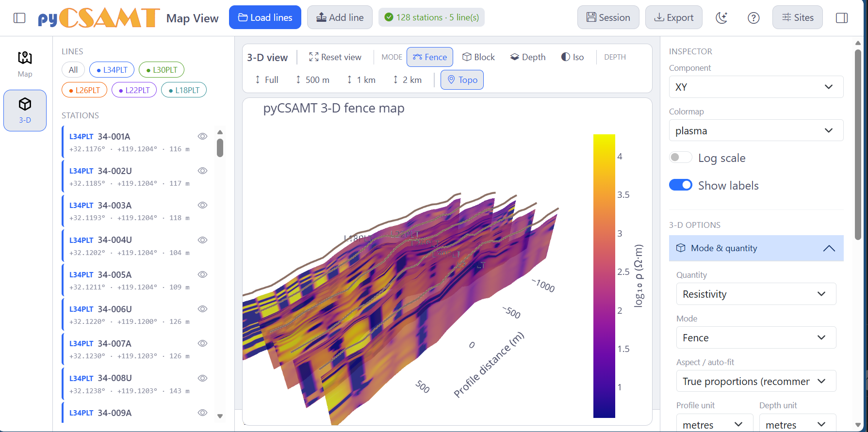Set depth range to 1 km

coord(361,80)
